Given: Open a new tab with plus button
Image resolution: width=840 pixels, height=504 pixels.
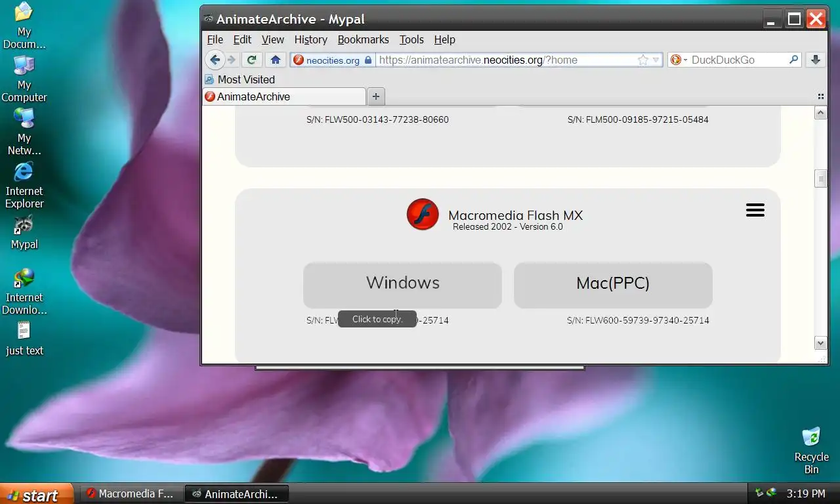Looking at the screenshot, I should tap(375, 96).
